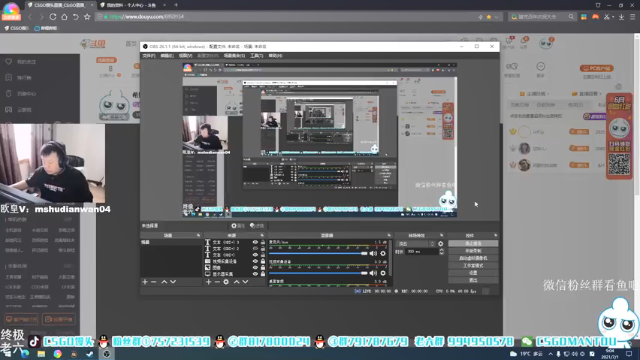
Task: Pop out Controls dock panel
Action: coord(496,236)
